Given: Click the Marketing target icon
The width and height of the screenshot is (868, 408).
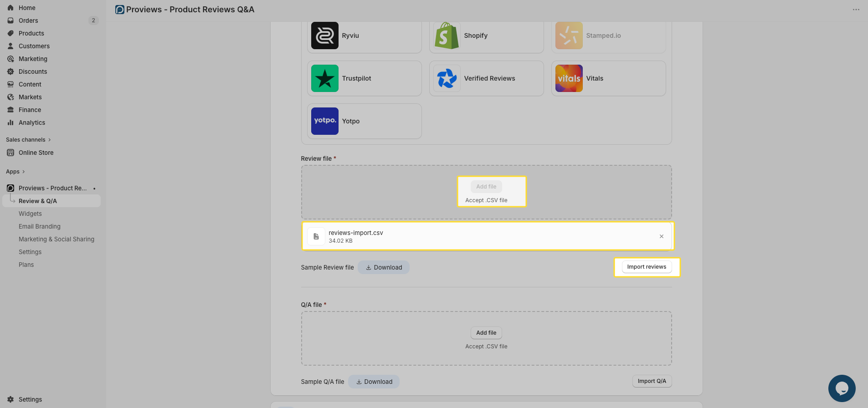Looking at the screenshot, I should click(x=10, y=59).
